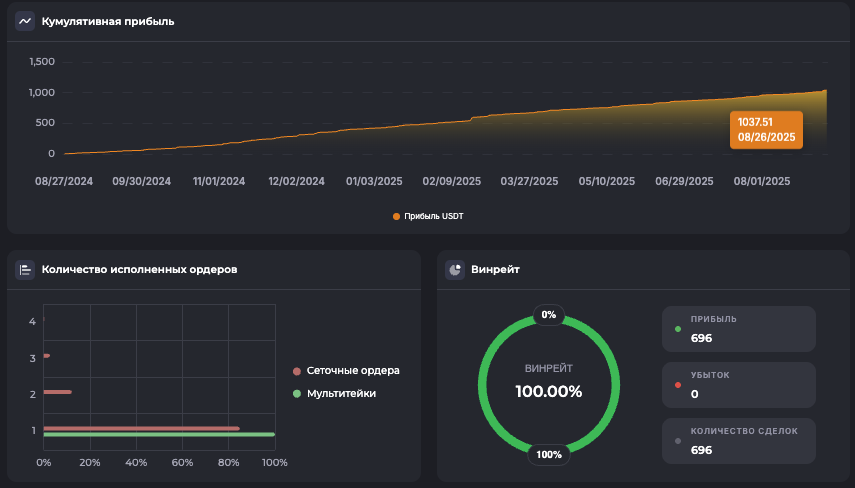Open the УБЫТОК 0 stat card

(738, 385)
